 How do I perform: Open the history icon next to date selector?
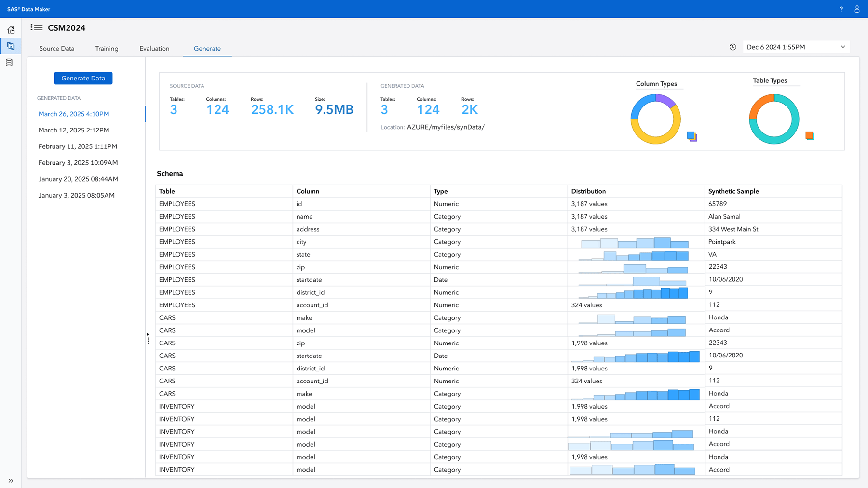732,47
